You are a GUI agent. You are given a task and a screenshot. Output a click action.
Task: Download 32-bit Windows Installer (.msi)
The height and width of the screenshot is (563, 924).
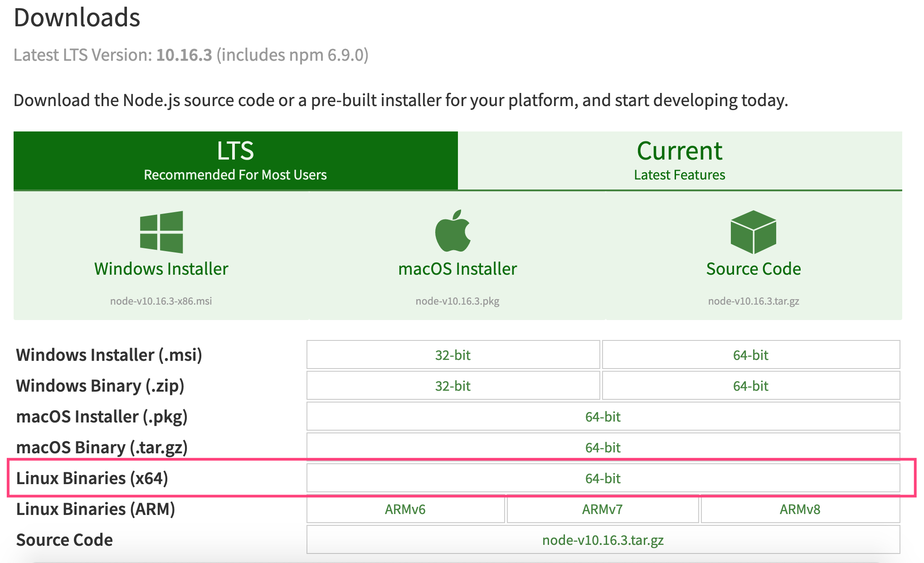(x=453, y=355)
